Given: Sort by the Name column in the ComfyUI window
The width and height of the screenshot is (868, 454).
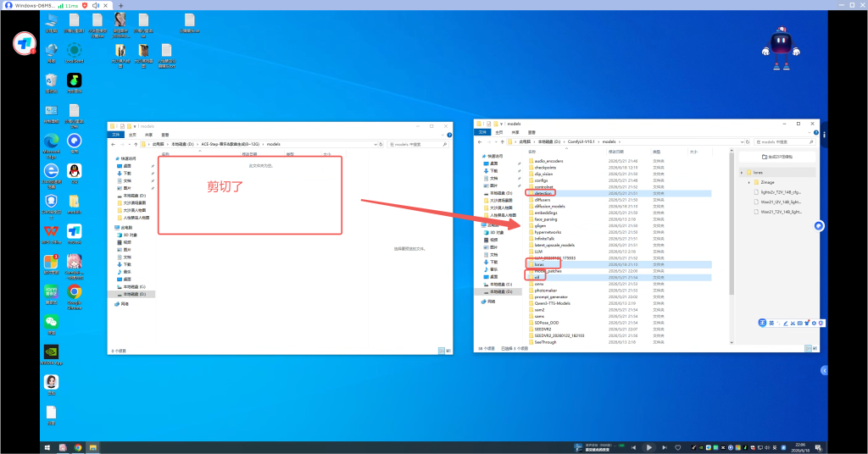Looking at the screenshot, I should coord(532,152).
